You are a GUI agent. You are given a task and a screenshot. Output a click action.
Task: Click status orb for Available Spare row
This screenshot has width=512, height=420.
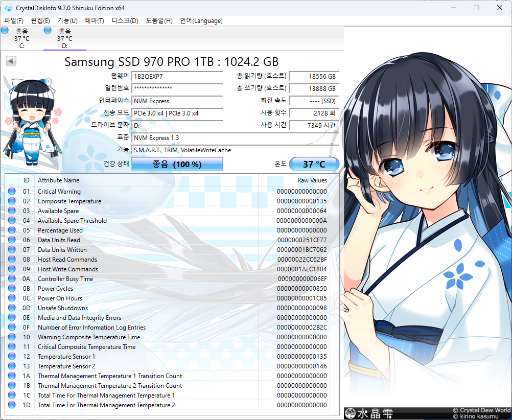[12, 211]
